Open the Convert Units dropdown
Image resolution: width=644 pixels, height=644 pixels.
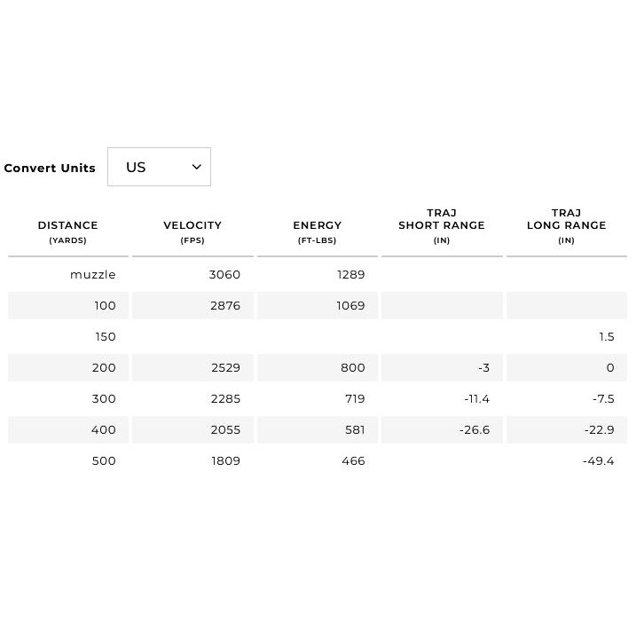pos(159,167)
